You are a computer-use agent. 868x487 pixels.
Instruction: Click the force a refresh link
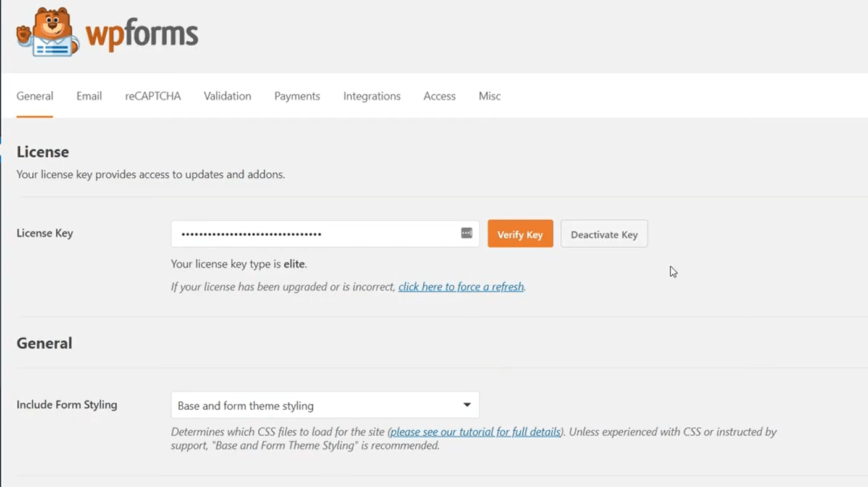pyautogui.click(x=460, y=286)
